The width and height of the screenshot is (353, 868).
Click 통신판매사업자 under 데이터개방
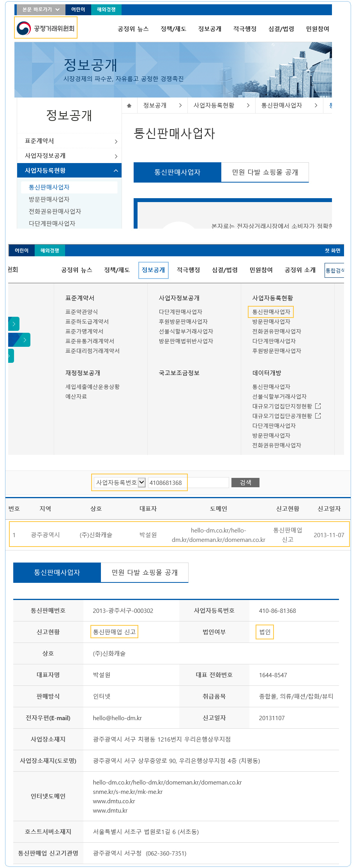point(271,387)
